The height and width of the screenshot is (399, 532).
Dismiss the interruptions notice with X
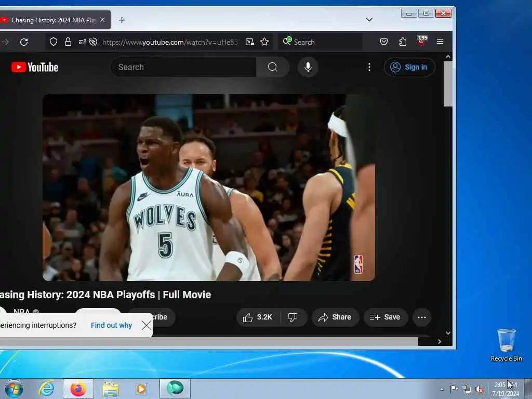147,325
